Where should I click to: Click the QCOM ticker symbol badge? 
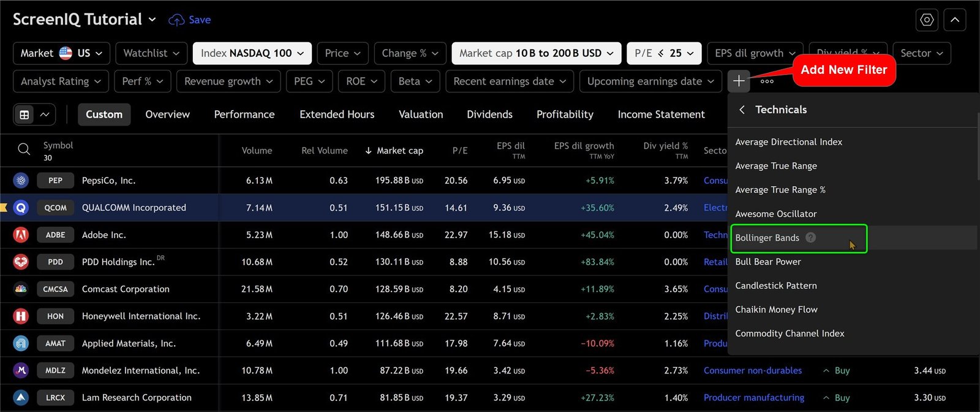[55, 208]
